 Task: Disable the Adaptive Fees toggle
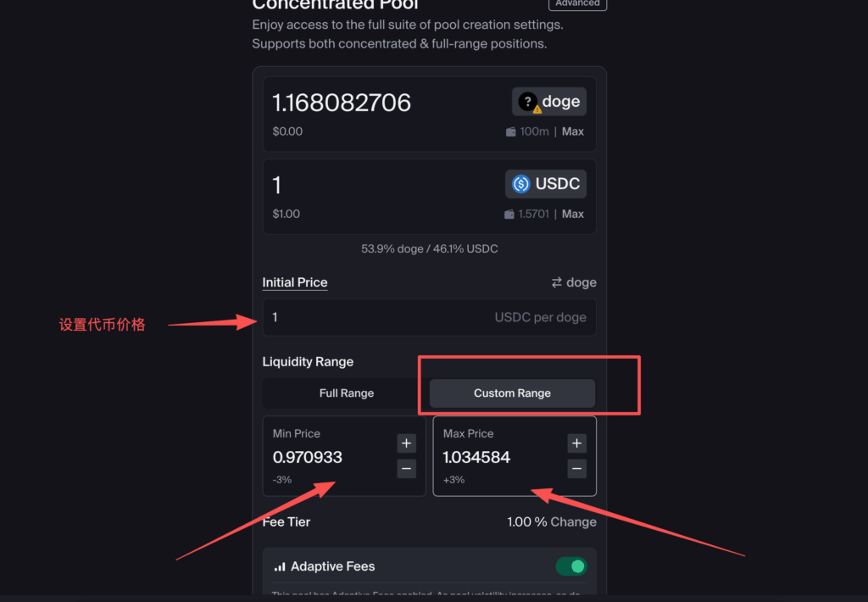tap(571, 566)
